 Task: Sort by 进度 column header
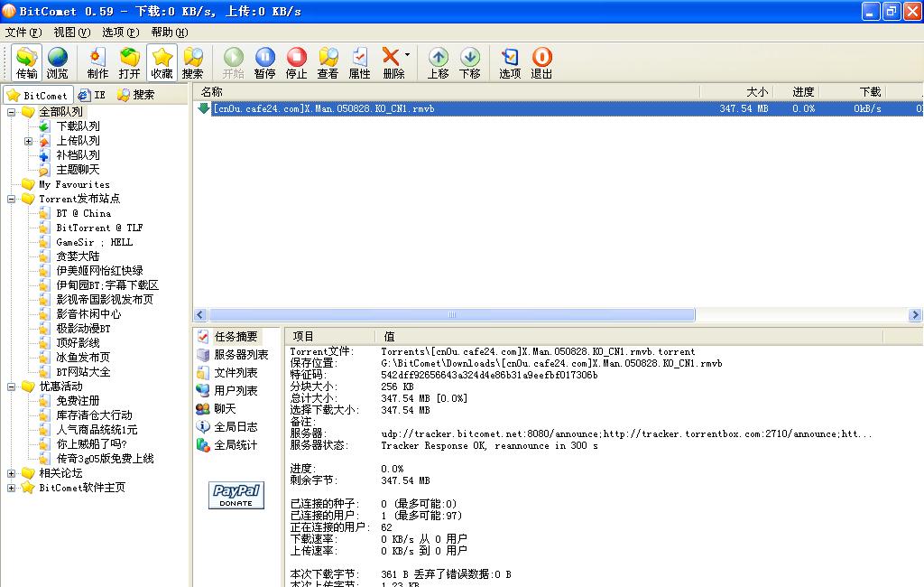click(797, 92)
